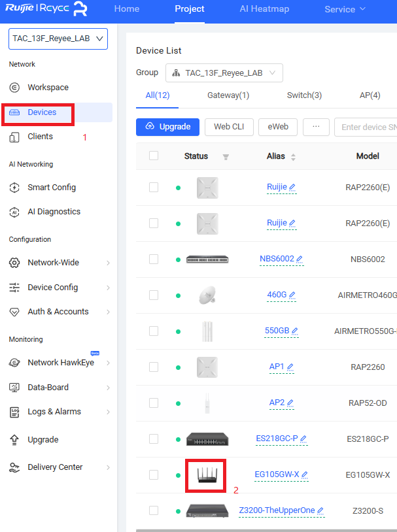Check the Z3200-TheUpperOne row checkbox
397x532 pixels.
(154, 510)
